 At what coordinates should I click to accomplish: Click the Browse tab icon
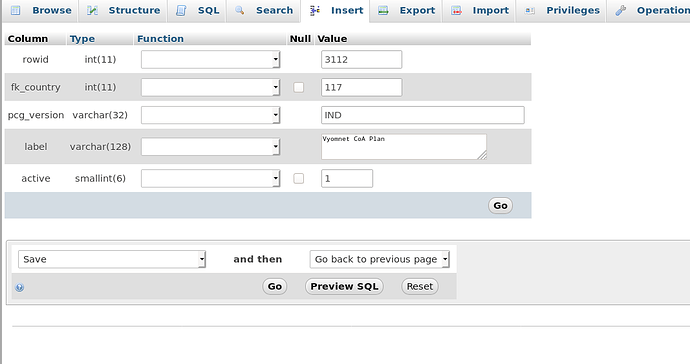point(15,10)
